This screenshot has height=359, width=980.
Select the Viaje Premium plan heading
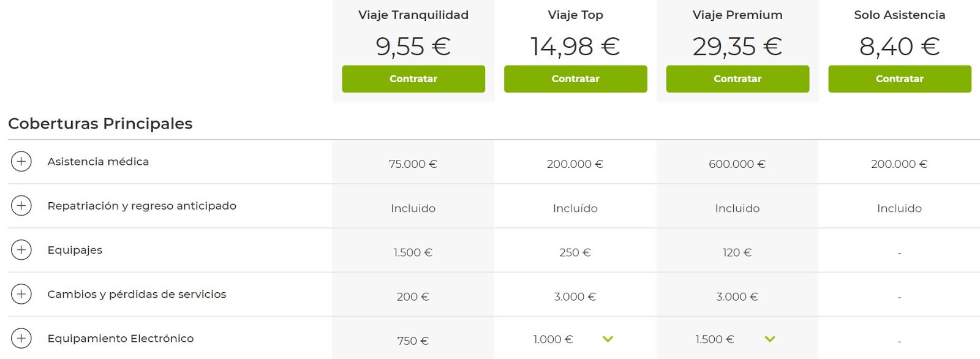pos(737,15)
